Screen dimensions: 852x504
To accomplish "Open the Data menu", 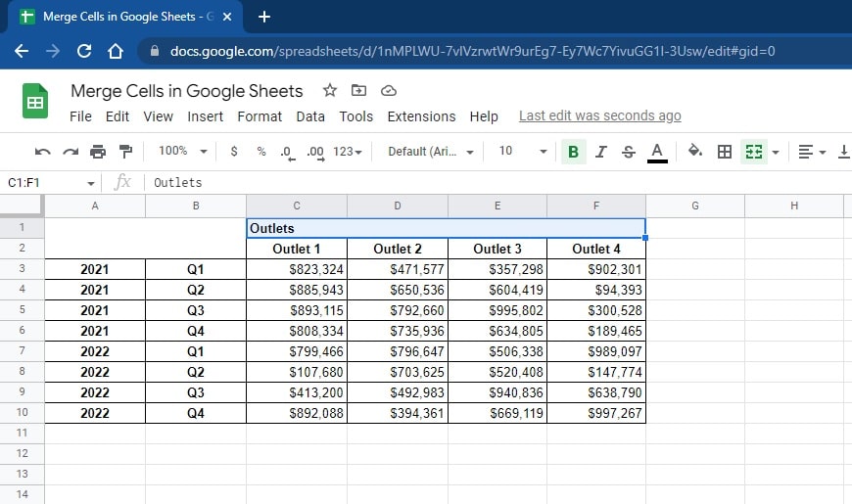I will (x=310, y=116).
